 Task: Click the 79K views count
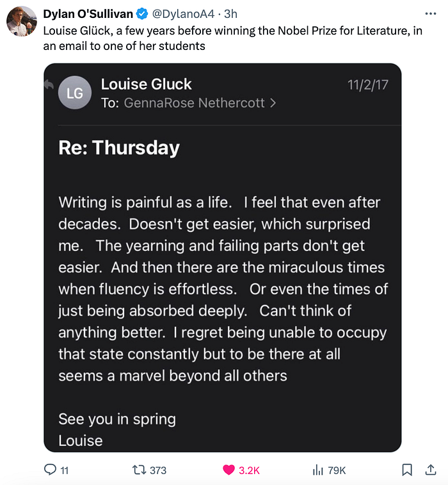(337, 470)
